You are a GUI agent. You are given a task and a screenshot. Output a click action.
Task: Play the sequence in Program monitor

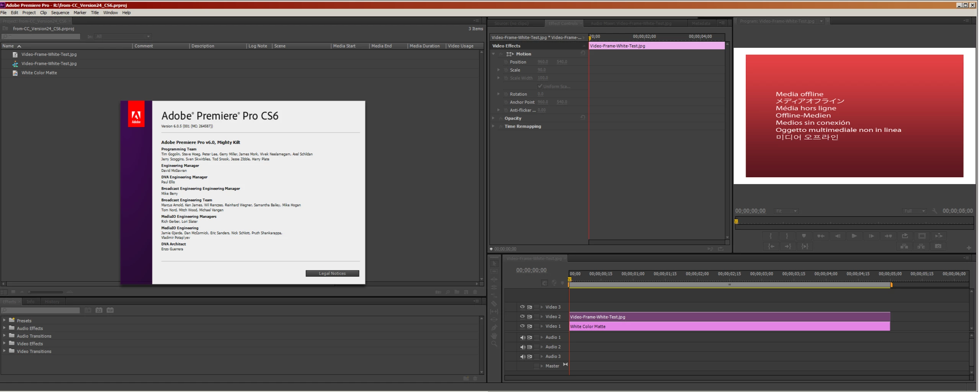pos(854,236)
